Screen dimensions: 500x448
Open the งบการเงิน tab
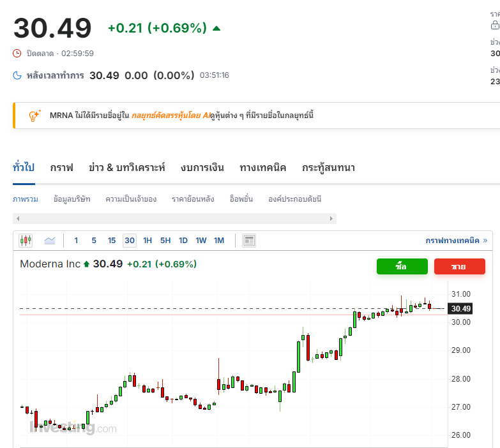coord(202,168)
